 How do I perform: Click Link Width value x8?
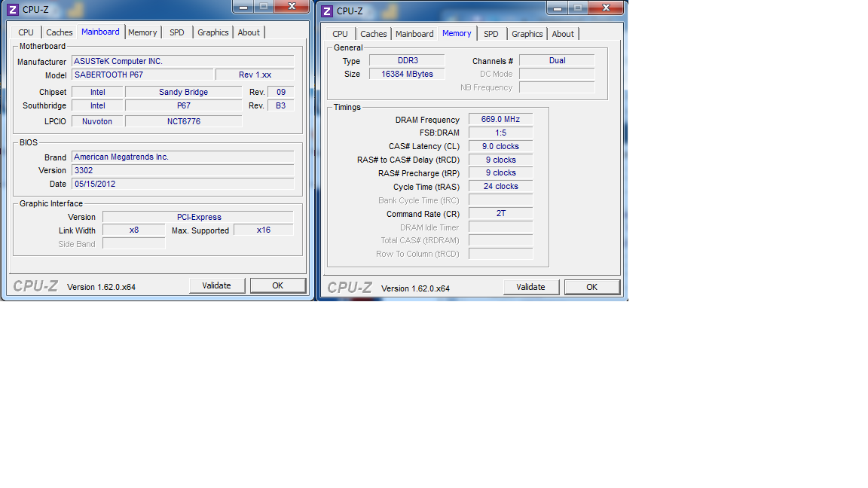click(x=134, y=230)
